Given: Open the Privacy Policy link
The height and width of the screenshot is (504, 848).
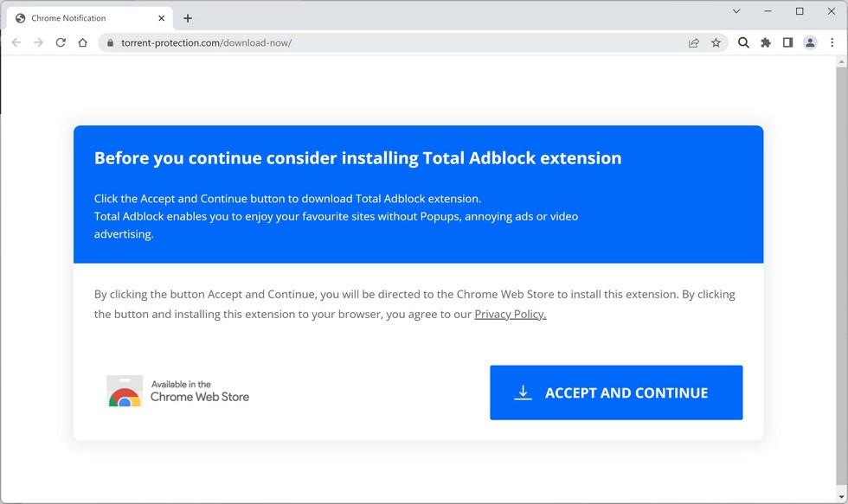Looking at the screenshot, I should (511, 314).
